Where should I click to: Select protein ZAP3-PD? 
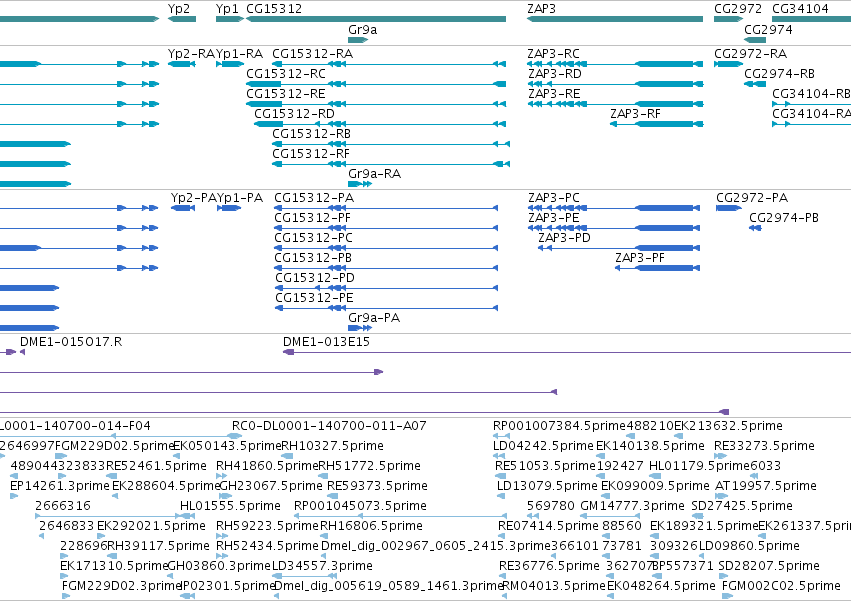(x=564, y=238)
